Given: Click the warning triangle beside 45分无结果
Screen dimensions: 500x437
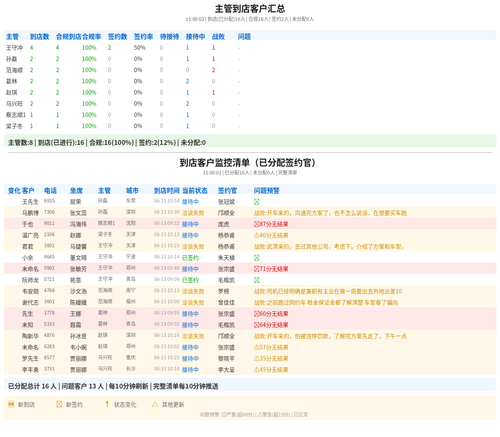Looking at the screenshot, I should point(257,370).
